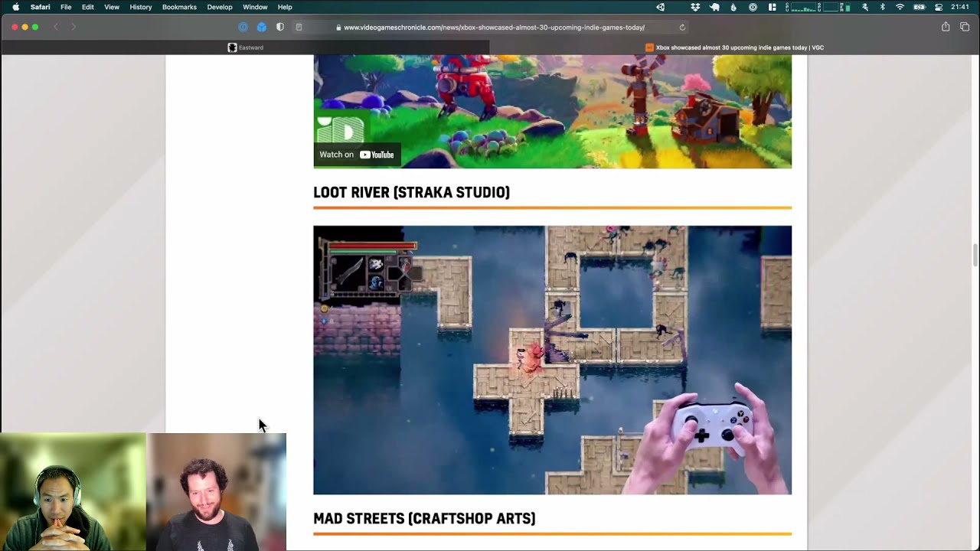Toggle Reader view icon in address bar
The width and height of the screenshot is (980, 551).
(x=299, y=27)
